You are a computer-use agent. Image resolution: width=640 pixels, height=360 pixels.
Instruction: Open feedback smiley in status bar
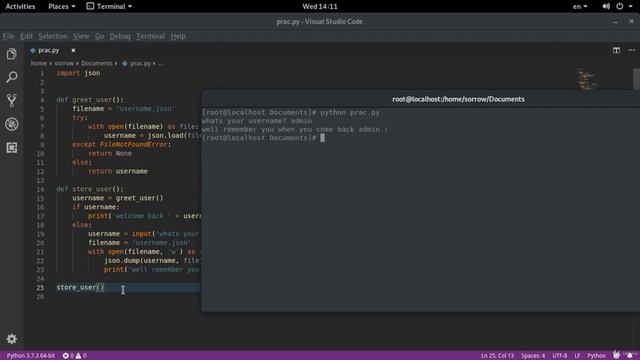pyautogui.click(x=616, y=355)
